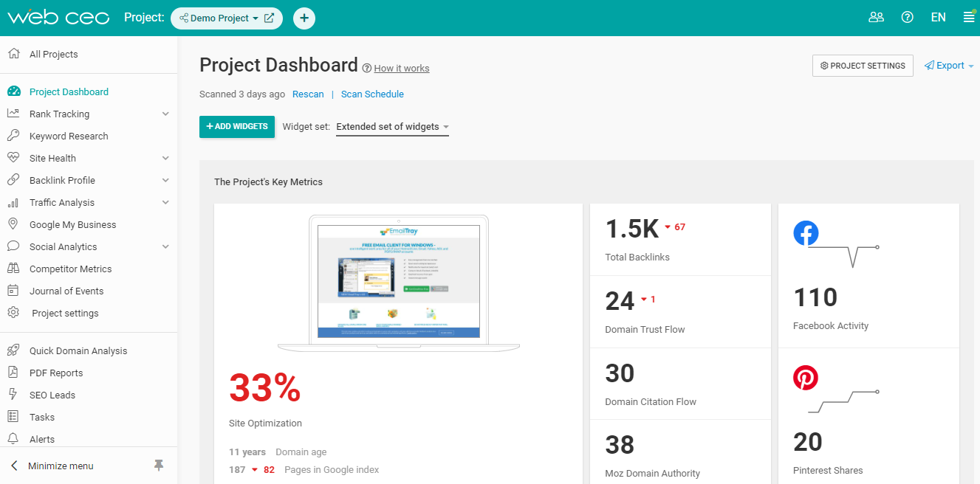980x484 pixels.
Task: Open Alerts using the bell icon
Action: (14, 438)
